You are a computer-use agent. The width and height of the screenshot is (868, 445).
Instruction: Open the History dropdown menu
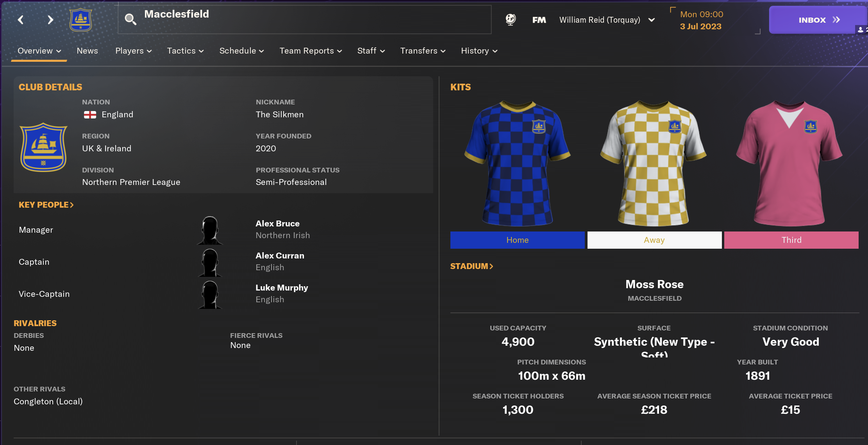pyautogui.click(x=479, y=51)
